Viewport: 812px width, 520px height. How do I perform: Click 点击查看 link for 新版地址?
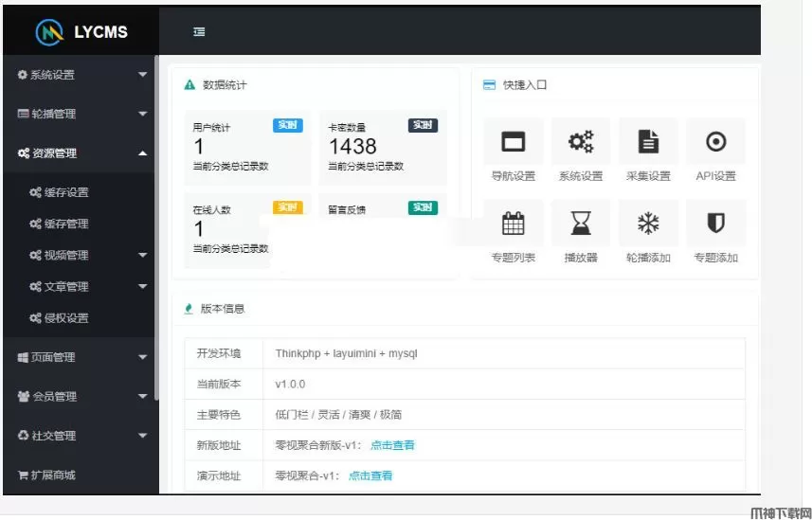coord(392,445)
